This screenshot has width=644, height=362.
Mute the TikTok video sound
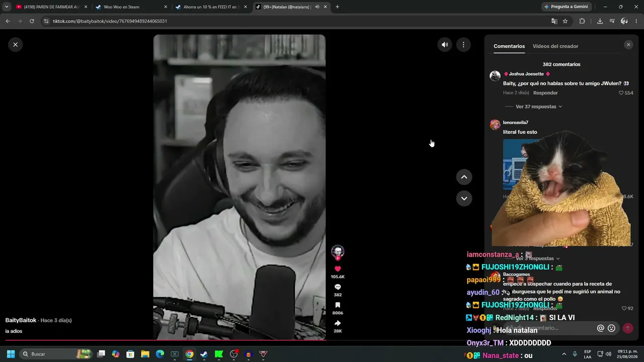445,45
